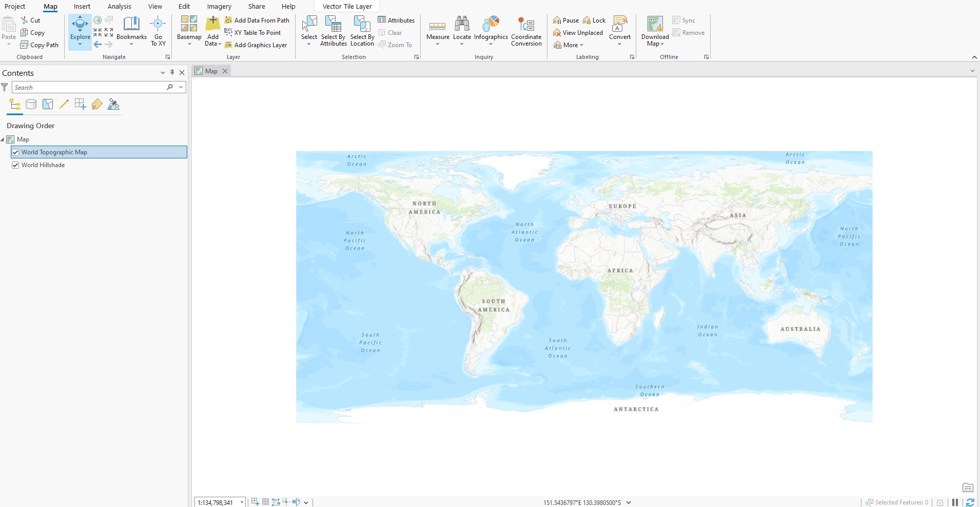Screen dimensions: 980x507
Task: Click the Contents search field
Action: [88, 88]
